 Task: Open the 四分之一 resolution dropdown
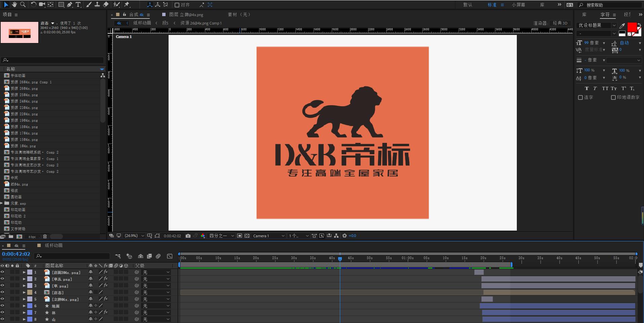[x=221, y=236]
